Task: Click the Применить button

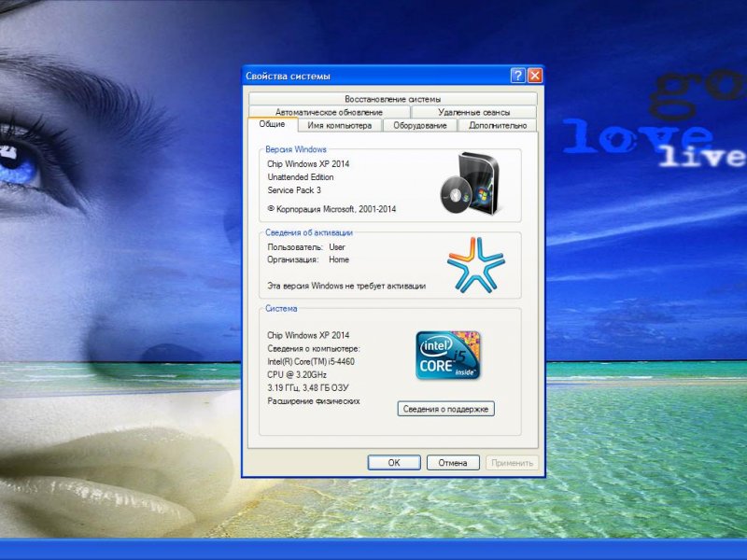Action: 512,462
